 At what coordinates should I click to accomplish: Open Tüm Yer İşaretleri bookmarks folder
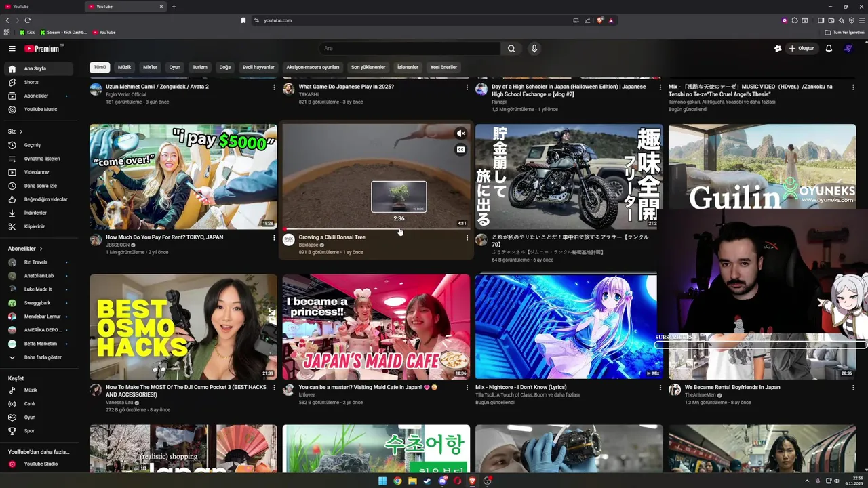pos(845,32)
